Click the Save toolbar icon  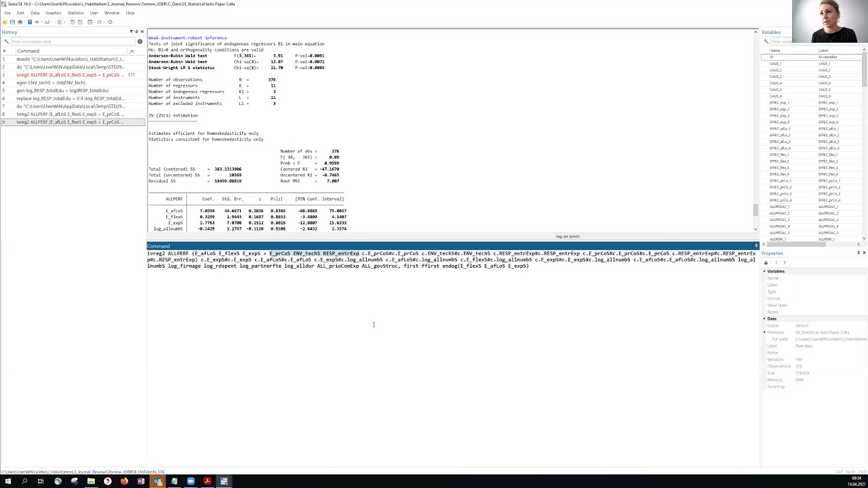point(12,22)
